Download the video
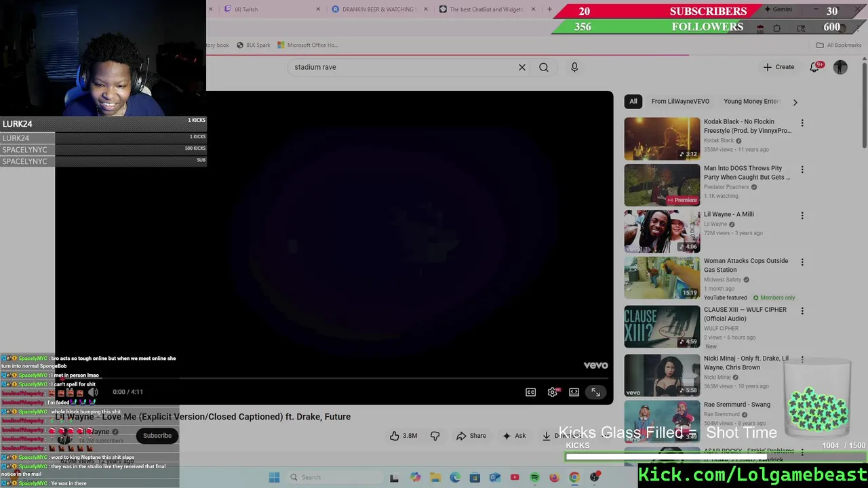The width and height of the screenshot is (868, 488). pos(560,436)
